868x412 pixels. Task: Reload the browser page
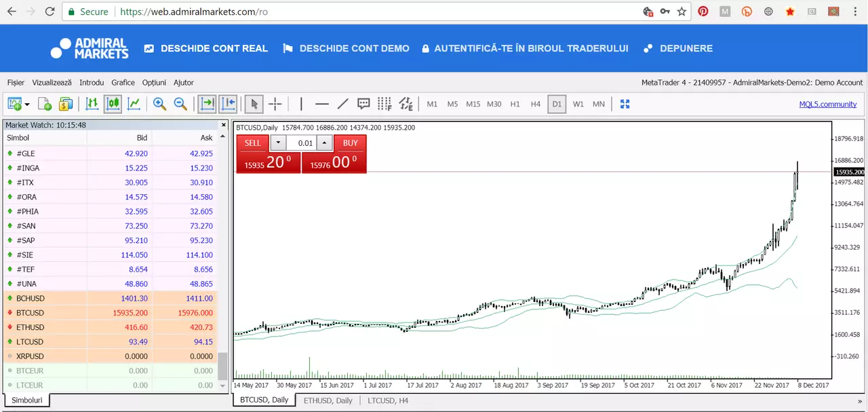[x=50, y=12]
